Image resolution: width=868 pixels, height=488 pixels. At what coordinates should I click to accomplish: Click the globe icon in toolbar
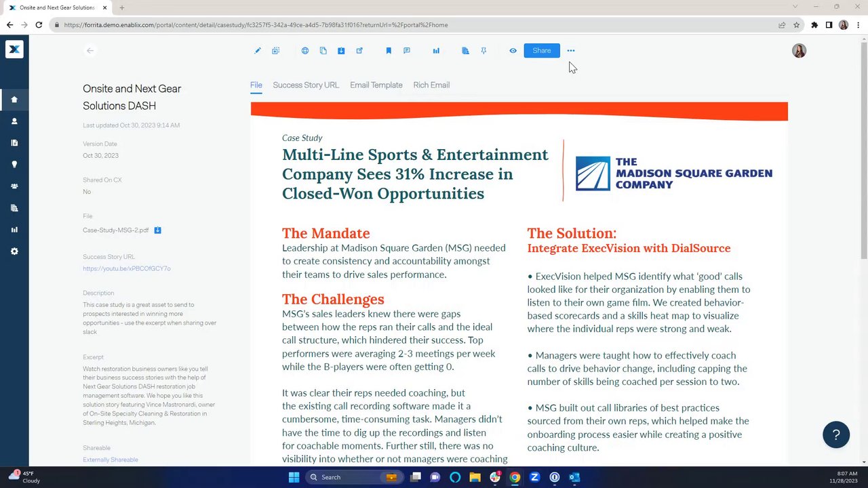point(305,51)
